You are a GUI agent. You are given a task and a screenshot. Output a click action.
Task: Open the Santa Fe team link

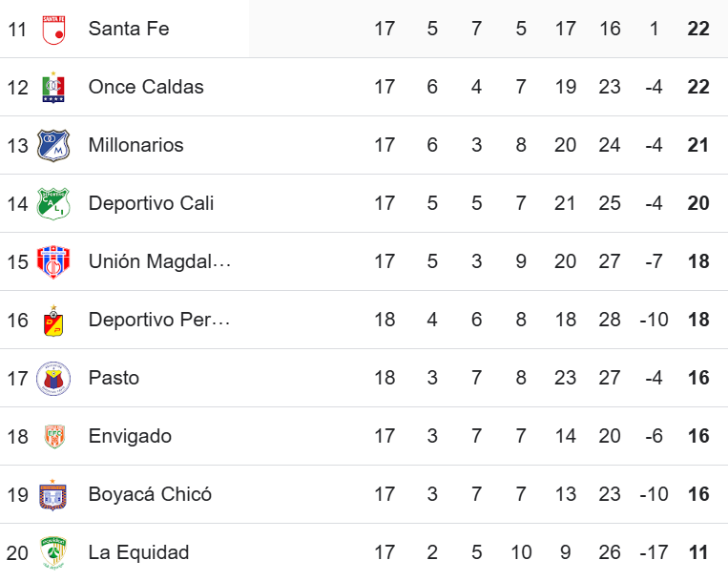tap(129, 29)
